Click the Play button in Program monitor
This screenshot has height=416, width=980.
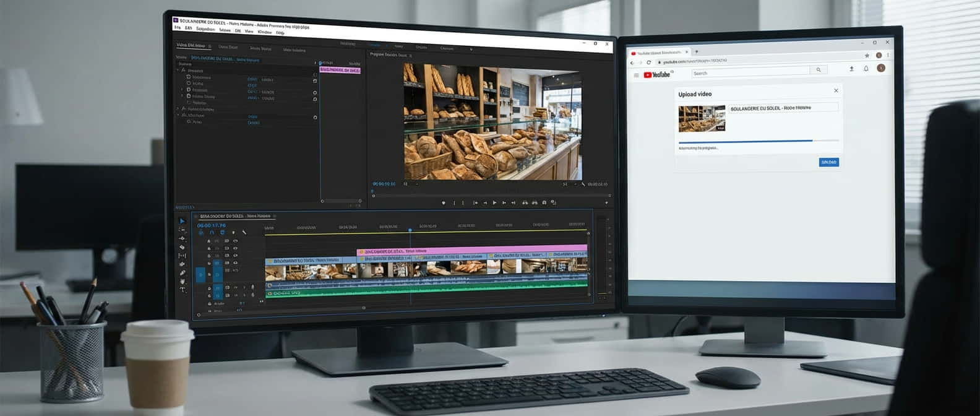494,202
